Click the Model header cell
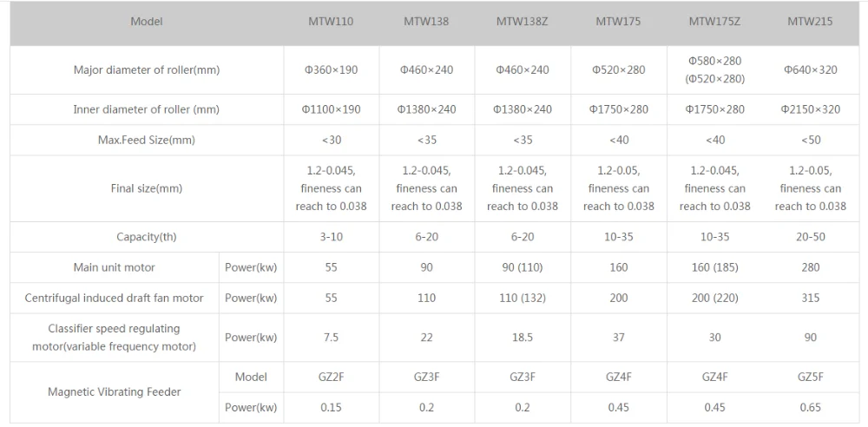 147,22
